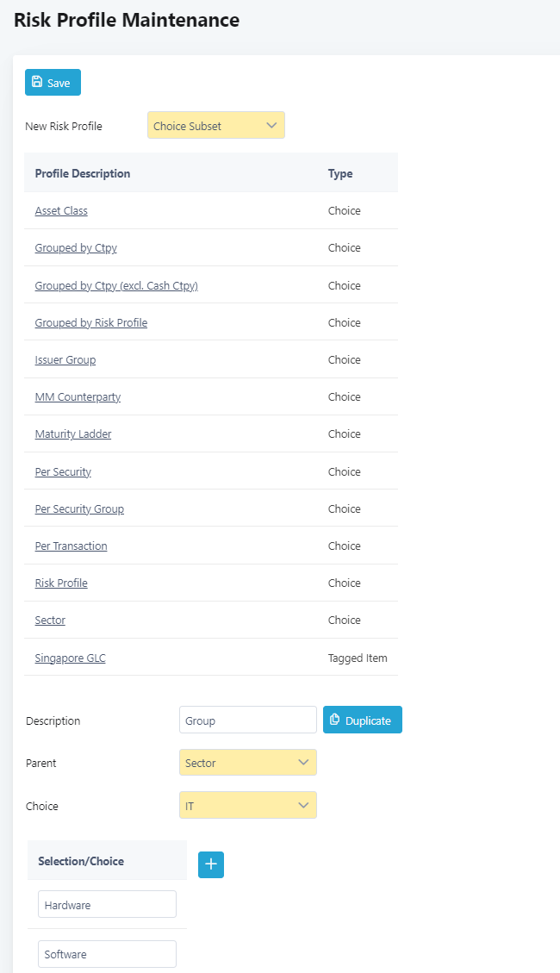Expand the Parent dropdown showing Sector
The height and width of the screenshot is (973, 560).
point(248,763)
